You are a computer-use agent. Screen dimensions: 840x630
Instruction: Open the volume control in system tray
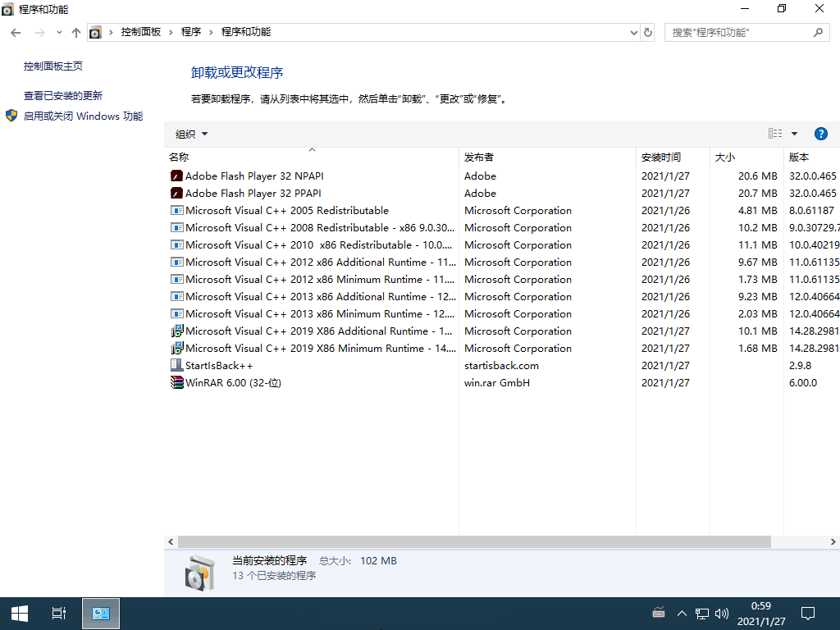click(722, 614)
